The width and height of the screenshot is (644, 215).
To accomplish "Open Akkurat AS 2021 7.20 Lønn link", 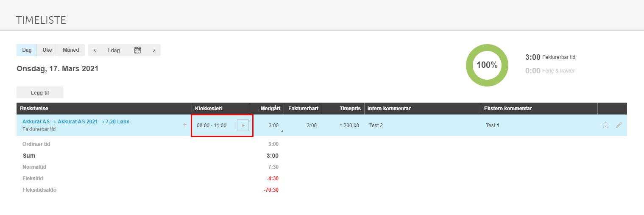I will coord(76,122).
